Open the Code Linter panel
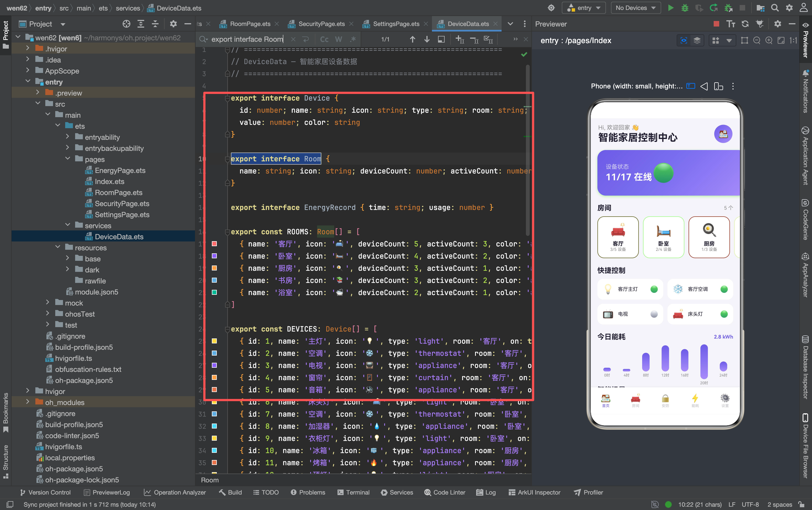This screenshot has height=510, width=812. 445,492
